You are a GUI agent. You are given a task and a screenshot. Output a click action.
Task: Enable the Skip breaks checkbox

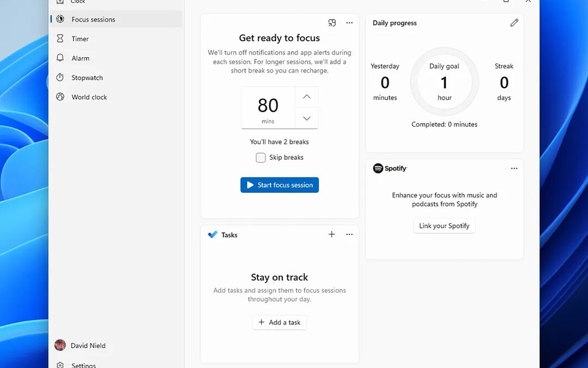pyautogui.click(x=261, y=158)
